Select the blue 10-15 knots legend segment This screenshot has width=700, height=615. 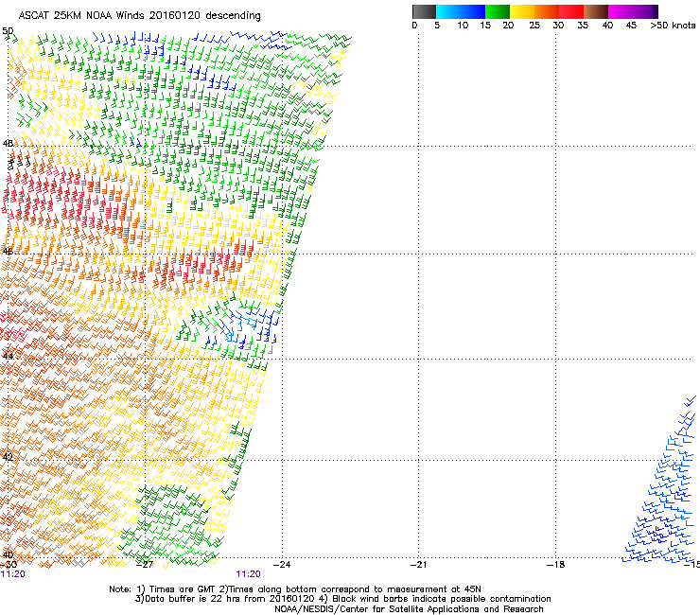[473, 11]
